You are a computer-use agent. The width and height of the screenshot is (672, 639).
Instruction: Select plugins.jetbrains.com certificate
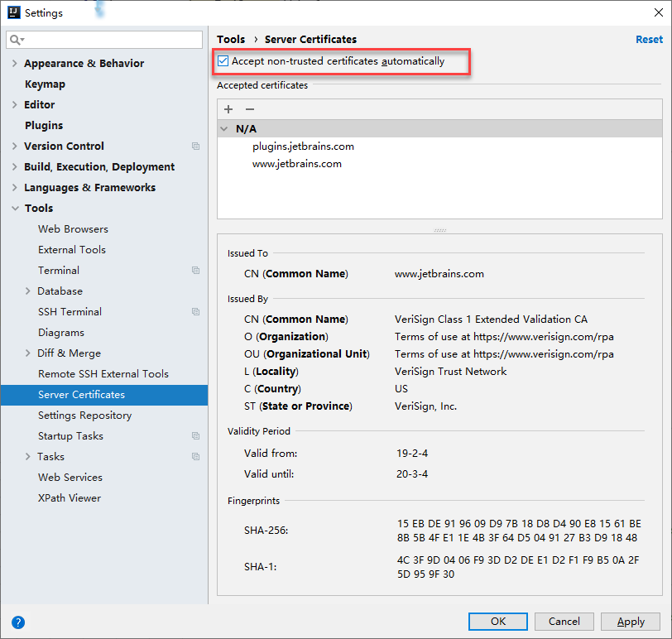tap(303, 147)
